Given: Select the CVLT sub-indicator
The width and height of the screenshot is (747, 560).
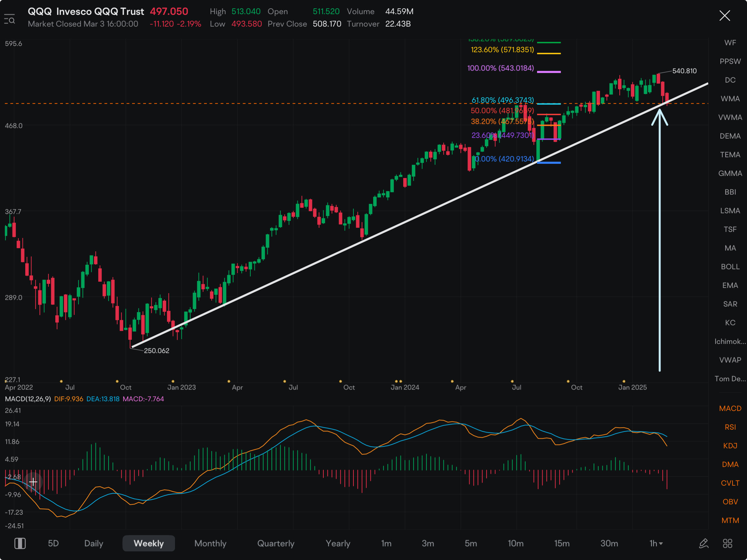Looking at the screenshot, I should [730, 483].
